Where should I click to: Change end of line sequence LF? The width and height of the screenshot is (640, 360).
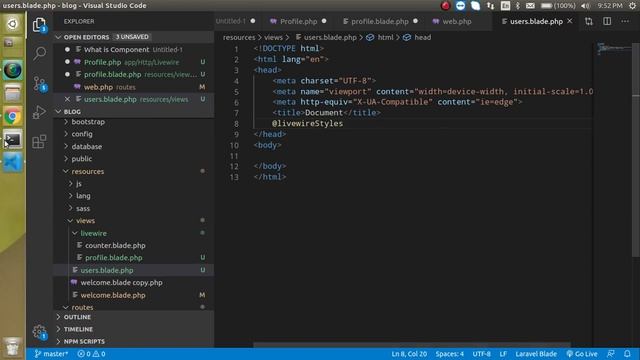pyautogui.click(x=503, y=354)
